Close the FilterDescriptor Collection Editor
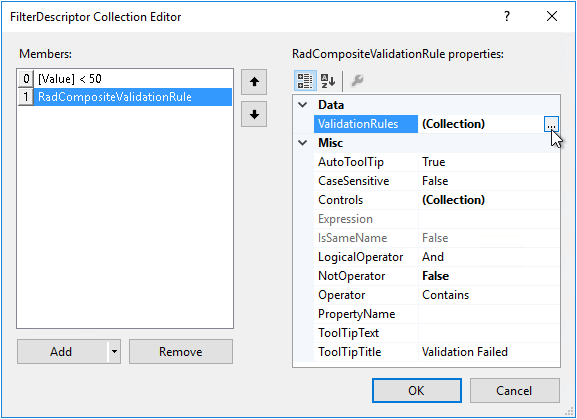This screenshot has height=419, width=577. pos(552,16)
